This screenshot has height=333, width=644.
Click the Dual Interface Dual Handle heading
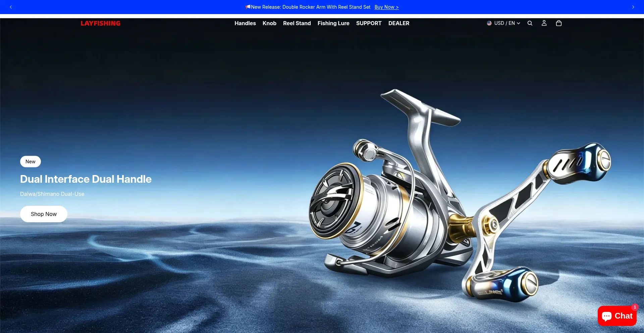(x=86, y=179)
